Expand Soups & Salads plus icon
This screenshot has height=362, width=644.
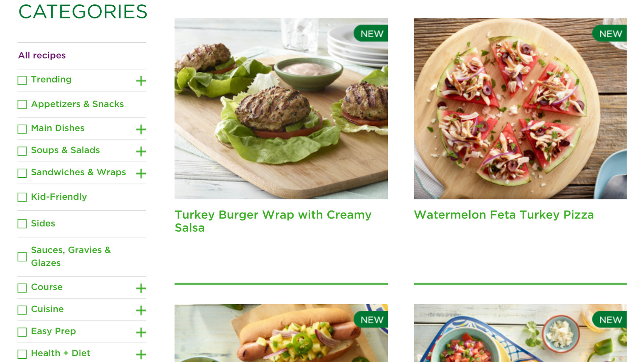coord(141,152)
